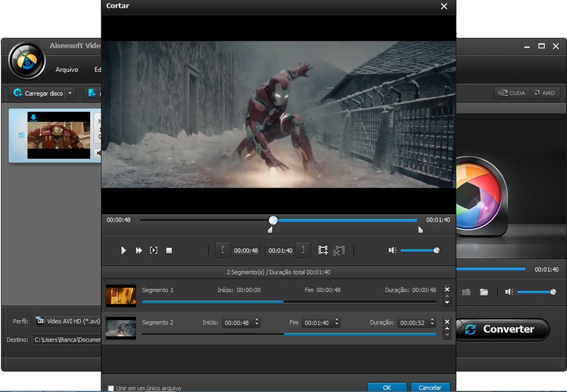
Task: Check Unir em um único arquivo
Action: (111, 388)
